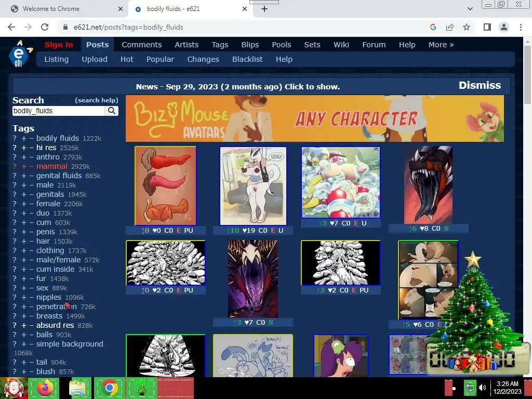Click the question mark beside hi res
Screen dimensions: 532x399
[x=14, y=148]
